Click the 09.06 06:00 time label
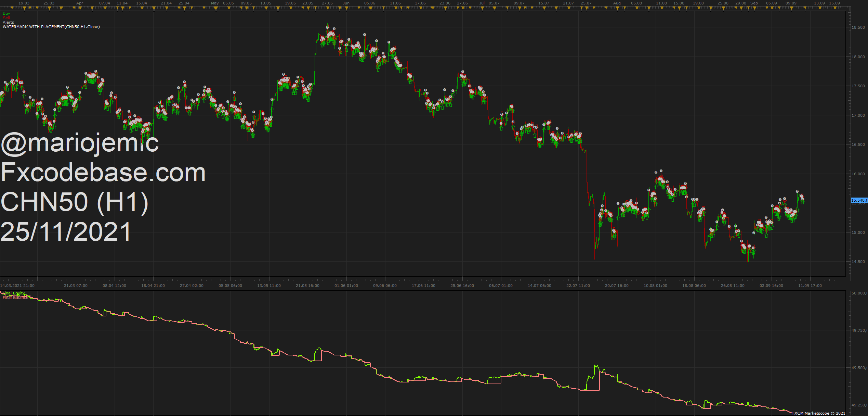The image size is (868, 416). tap(385, 286)
